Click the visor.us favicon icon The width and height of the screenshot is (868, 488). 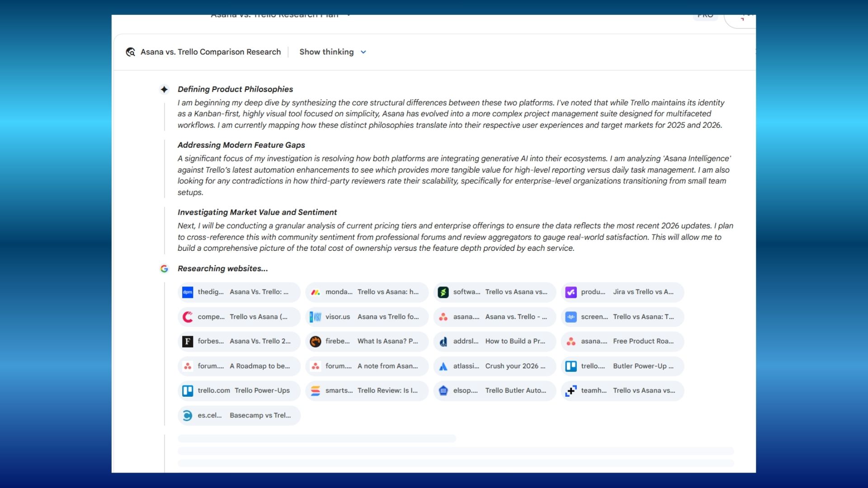tap(315, 317)
